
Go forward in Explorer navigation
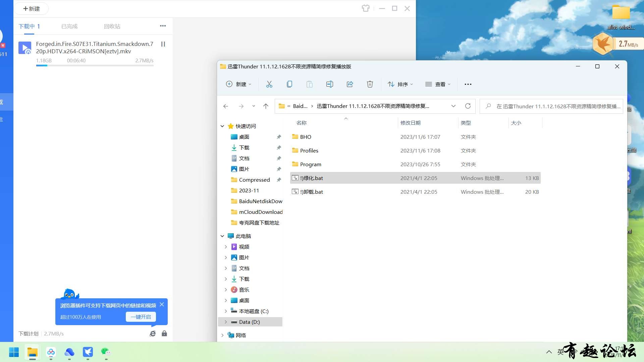[241, 106]
